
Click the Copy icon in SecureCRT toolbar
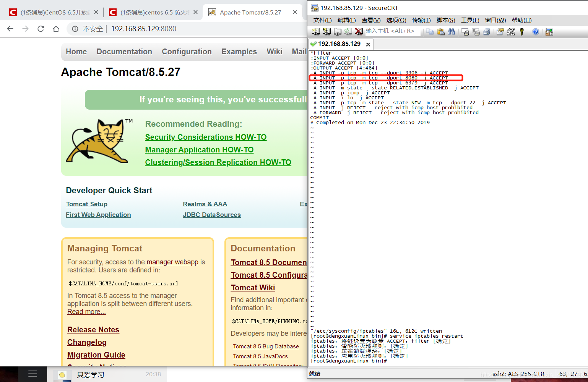coord(430,32)
